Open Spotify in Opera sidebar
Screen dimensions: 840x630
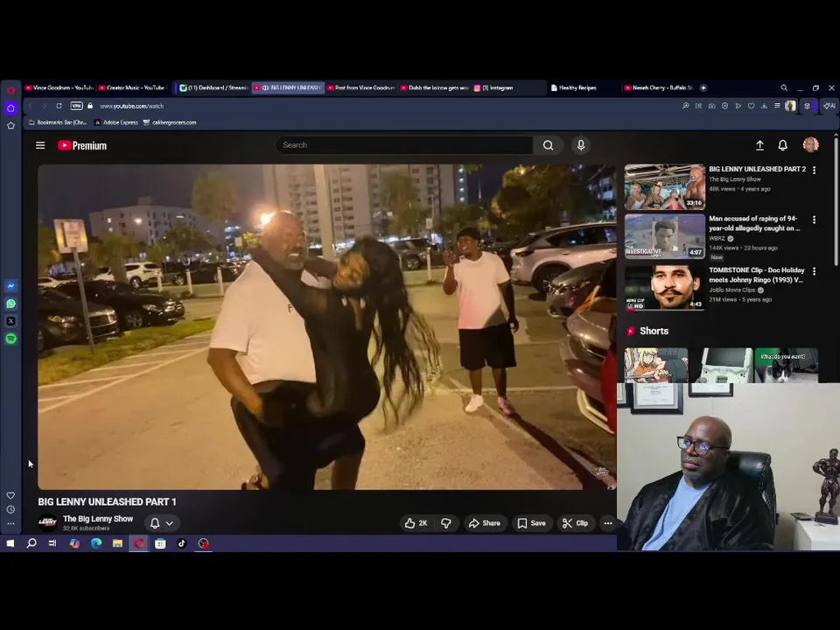point(10,339)
